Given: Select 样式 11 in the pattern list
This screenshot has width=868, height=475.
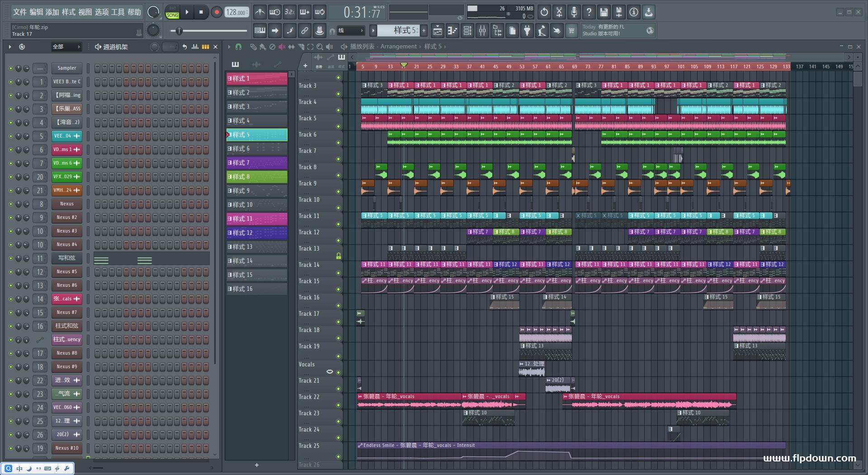Looking at the screenshot, I should tap(257, 219).
